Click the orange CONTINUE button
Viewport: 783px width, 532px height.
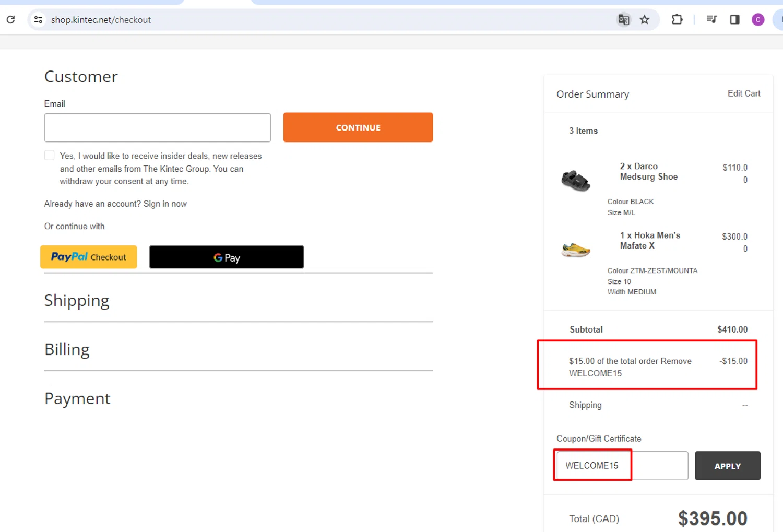pos(358,127)
